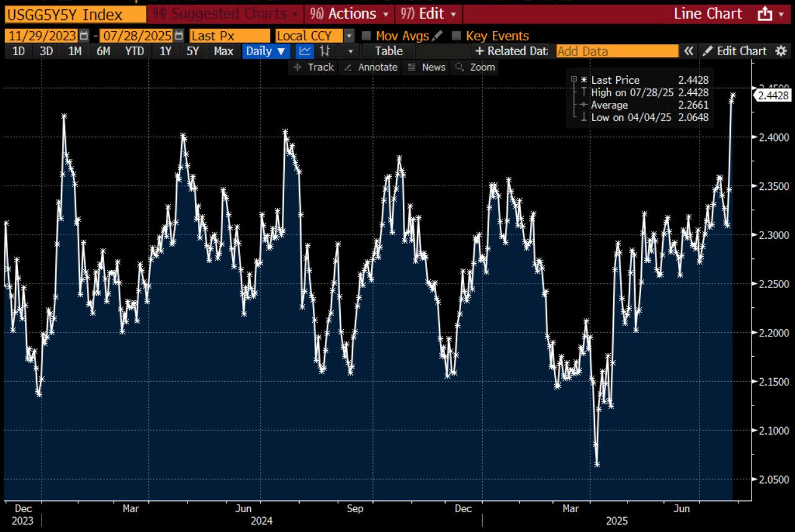Open the start date calendar picker
The width and height of the screenshot is (795, 532).
click(x=84, y=36)
